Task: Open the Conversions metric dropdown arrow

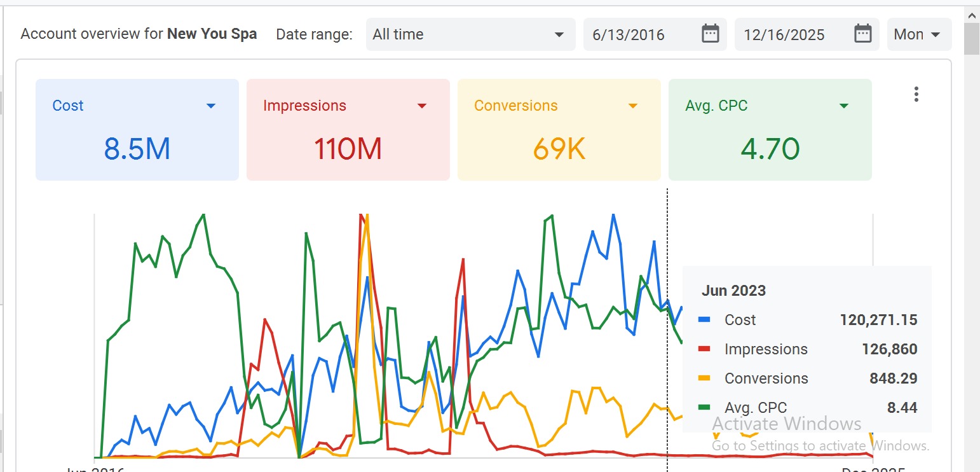Action: [633, 106]
